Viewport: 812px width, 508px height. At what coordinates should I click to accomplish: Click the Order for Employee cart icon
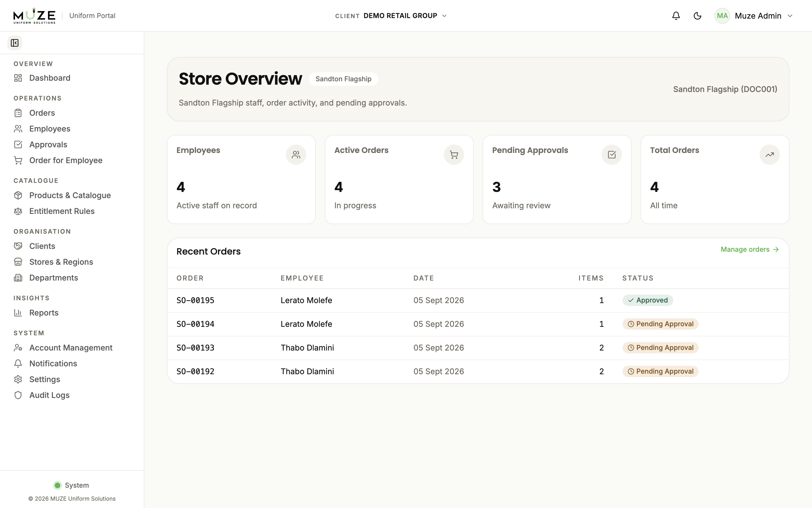click(x=18, y=160)
